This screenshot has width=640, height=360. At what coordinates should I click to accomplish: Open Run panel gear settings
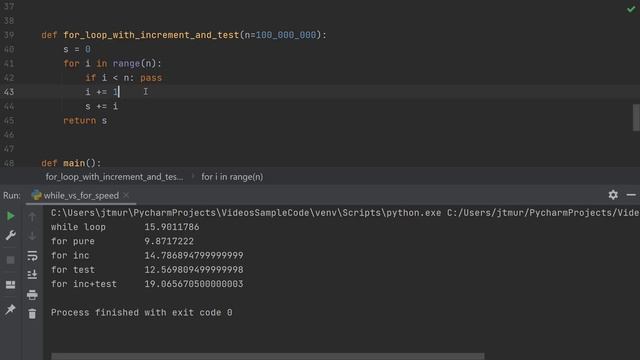pyautogui.click(x=613, y=195)
